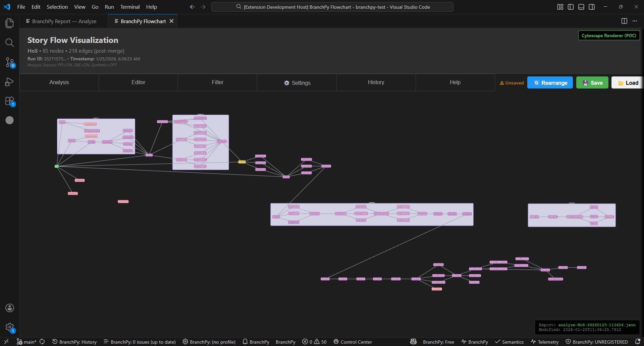644x346 pixels.
Task: Toggle the Panel visibility
Action: pos(581,6)
